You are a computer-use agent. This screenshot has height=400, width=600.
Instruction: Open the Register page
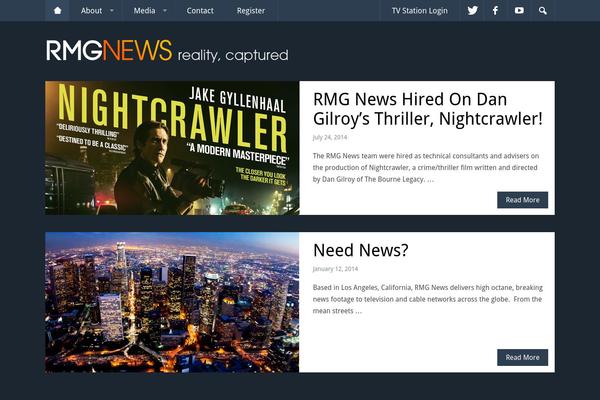[251, 11]
